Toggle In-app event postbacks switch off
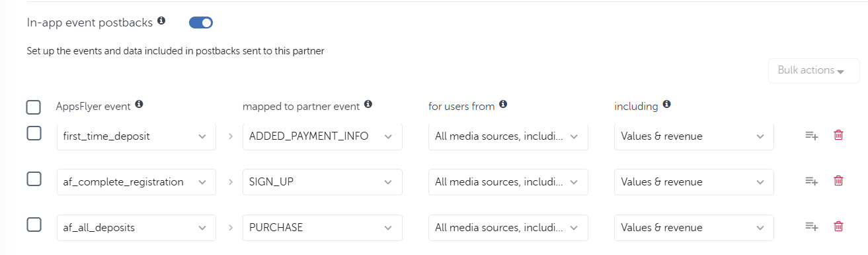 (201, 23)
